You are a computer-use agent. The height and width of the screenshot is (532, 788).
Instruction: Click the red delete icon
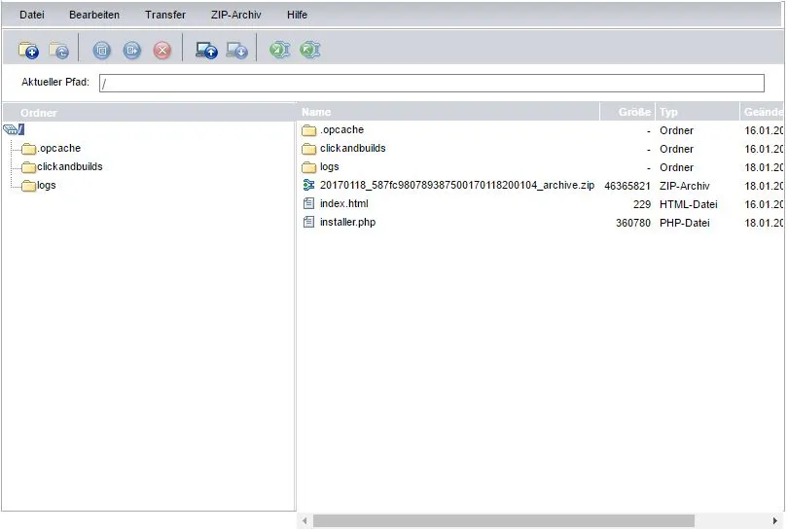coord(161,50)
